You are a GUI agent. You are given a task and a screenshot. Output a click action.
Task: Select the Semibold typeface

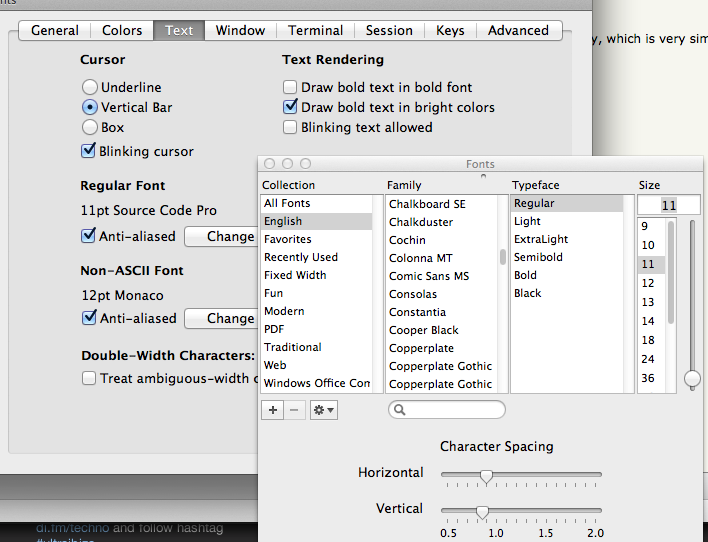[x=567, y=257]
